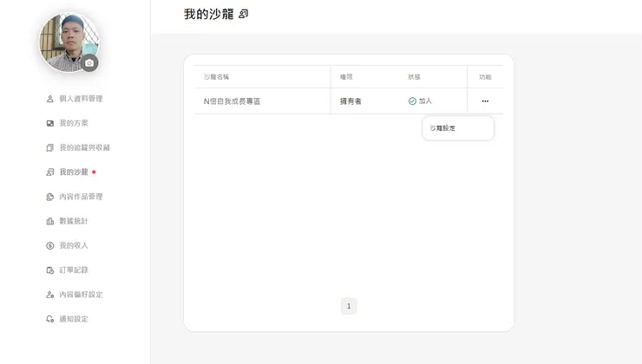Click the 加入 status text
The image size is (642, 364).
point(425,101)
